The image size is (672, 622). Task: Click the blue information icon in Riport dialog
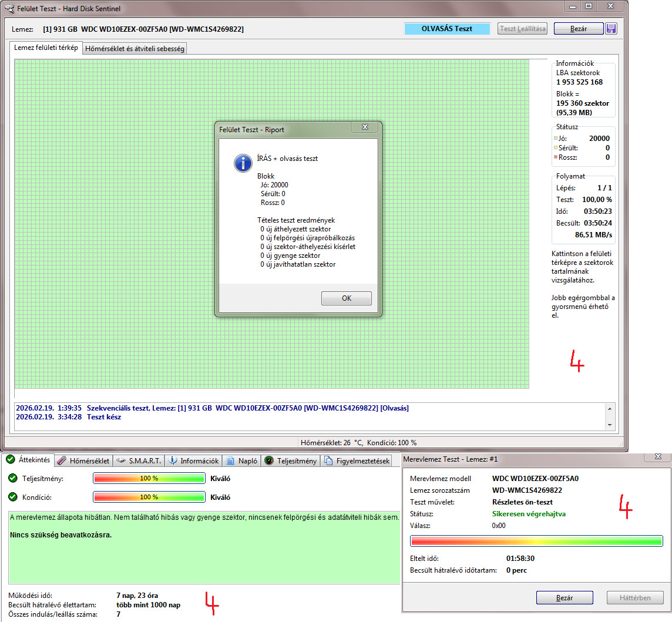[x=243, y=163]
